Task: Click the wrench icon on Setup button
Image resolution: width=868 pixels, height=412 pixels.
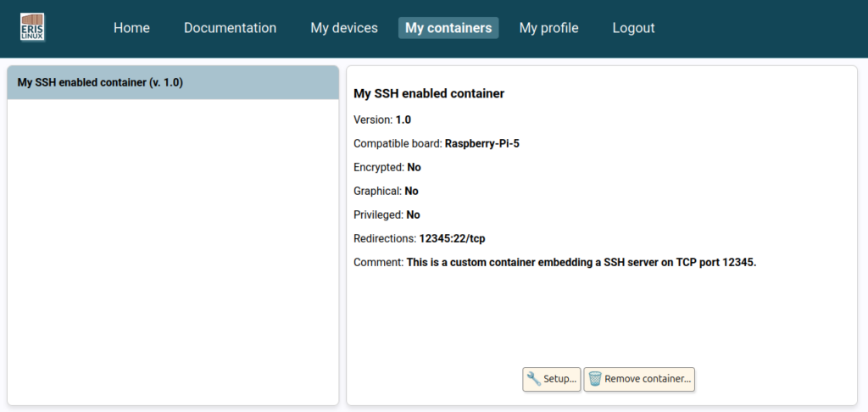Action: tap(534, 379)
